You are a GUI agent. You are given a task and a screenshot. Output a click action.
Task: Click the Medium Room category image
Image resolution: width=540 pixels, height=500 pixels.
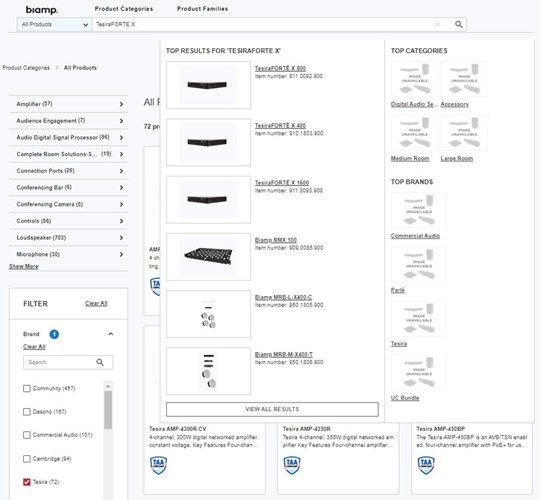[x=415, y=133]
